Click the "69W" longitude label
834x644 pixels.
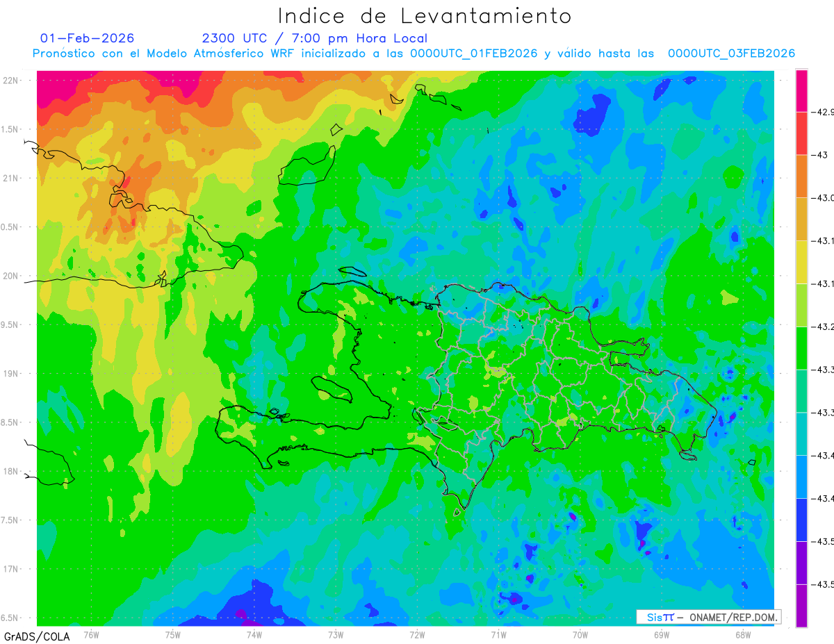coord(662,634)
